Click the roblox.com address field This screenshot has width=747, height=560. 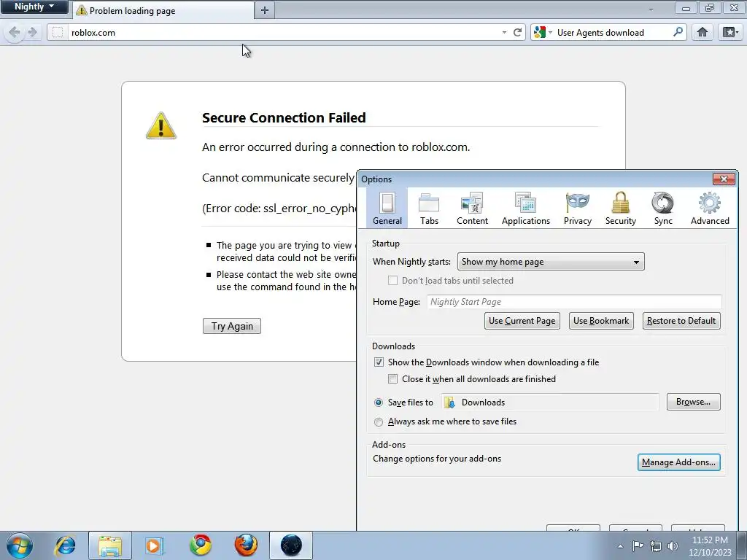pyautogui.click(x=284, y=32)
